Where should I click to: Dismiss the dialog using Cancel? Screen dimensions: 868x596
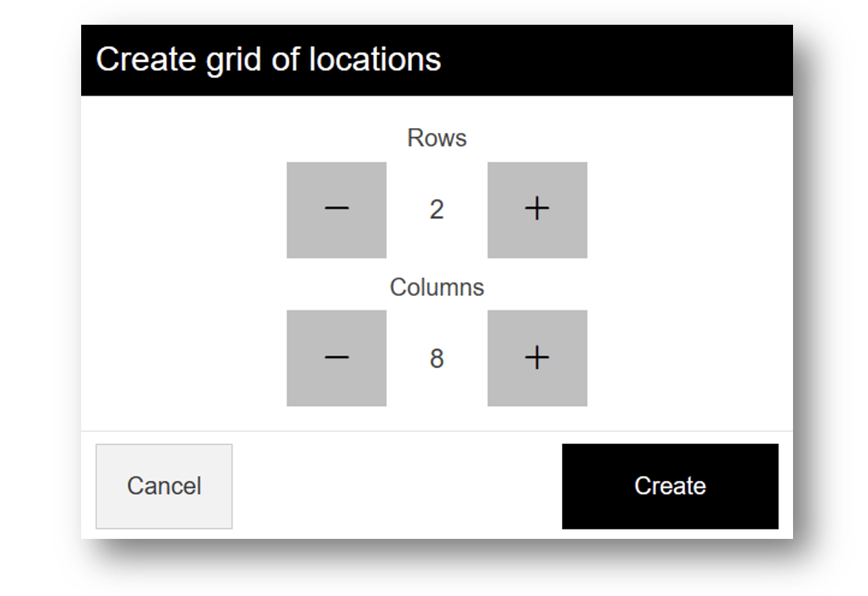pos(164,486)
